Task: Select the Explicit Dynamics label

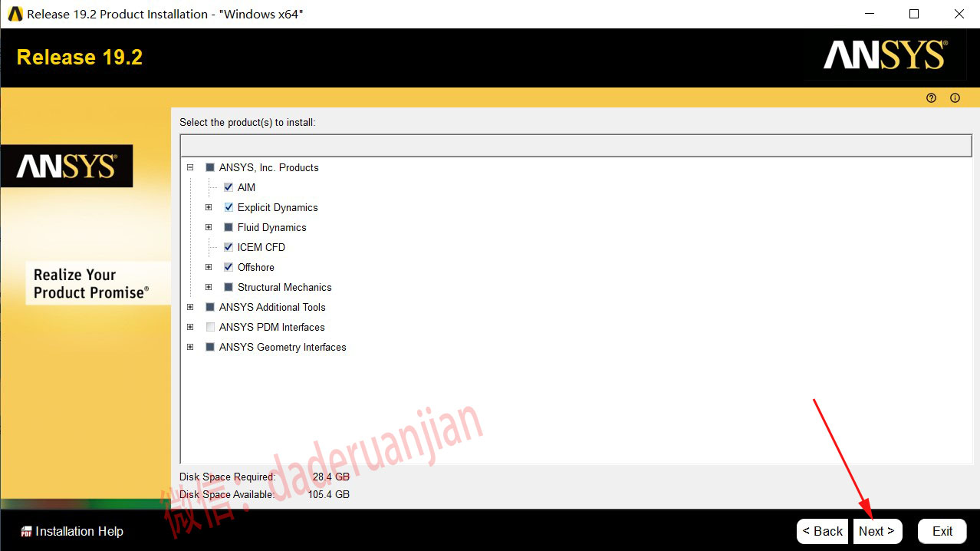Action: coord(278,207)
